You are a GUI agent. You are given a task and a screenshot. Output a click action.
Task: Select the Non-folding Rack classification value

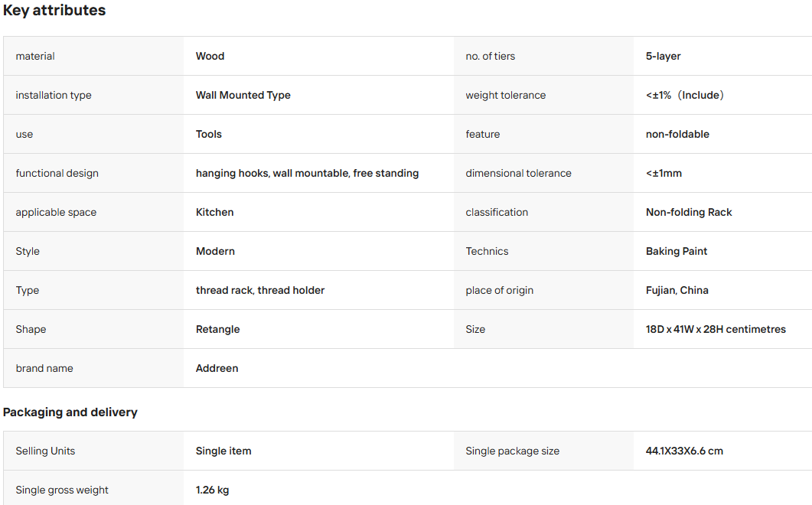point(689,213)
